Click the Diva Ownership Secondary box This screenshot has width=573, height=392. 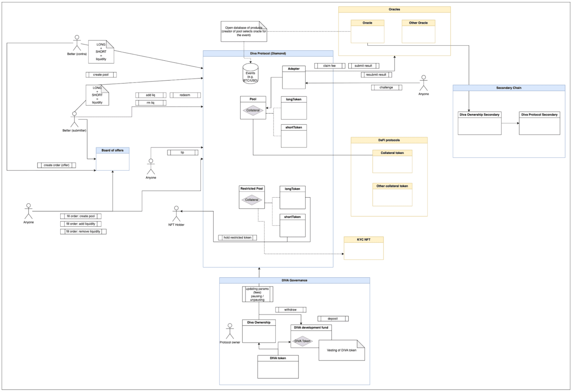[x=479, y=123]
